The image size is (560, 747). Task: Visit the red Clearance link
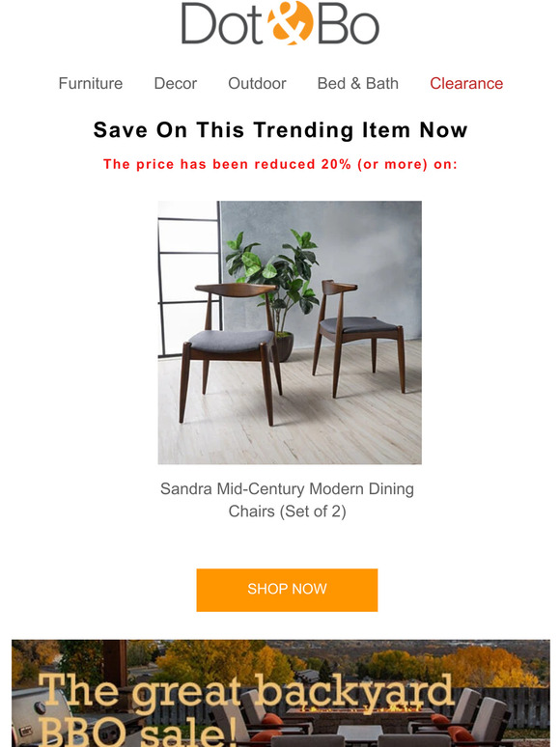466,83
